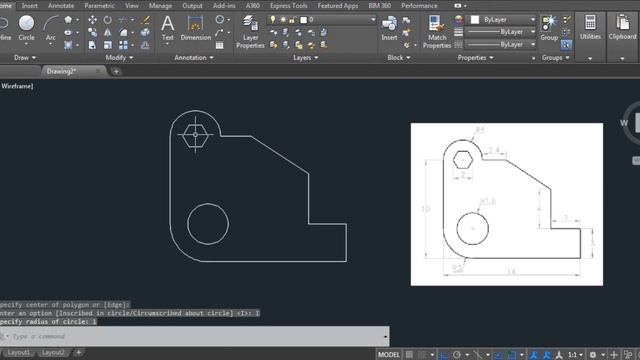Select the Array tool
This screenshot has height=360, width=640.
pyautogui.click(x=123, y=45)
